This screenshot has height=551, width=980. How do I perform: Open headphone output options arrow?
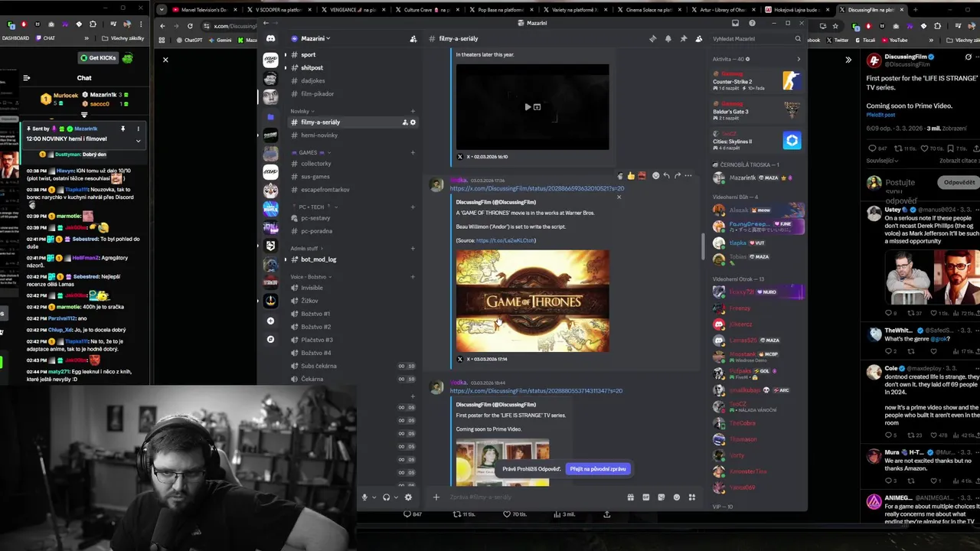[x=395, y=497]
